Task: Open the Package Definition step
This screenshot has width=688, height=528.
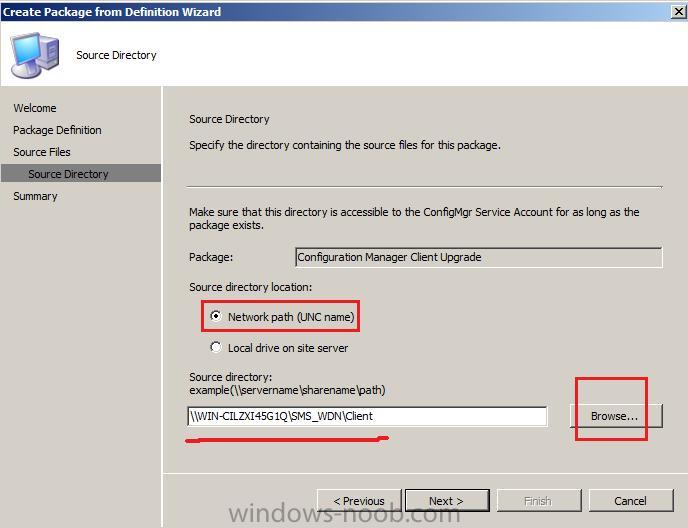Action: pos(57,130)
